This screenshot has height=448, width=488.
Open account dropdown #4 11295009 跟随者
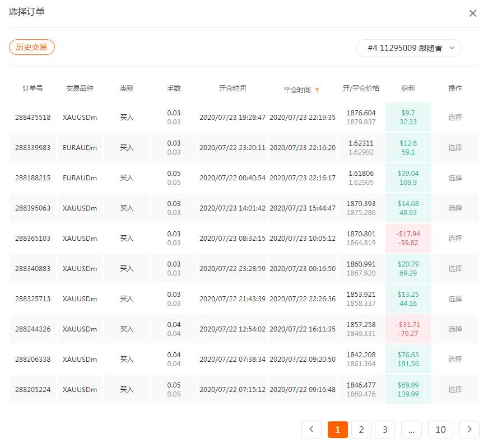pyautogui.click(x=409, y=48)
